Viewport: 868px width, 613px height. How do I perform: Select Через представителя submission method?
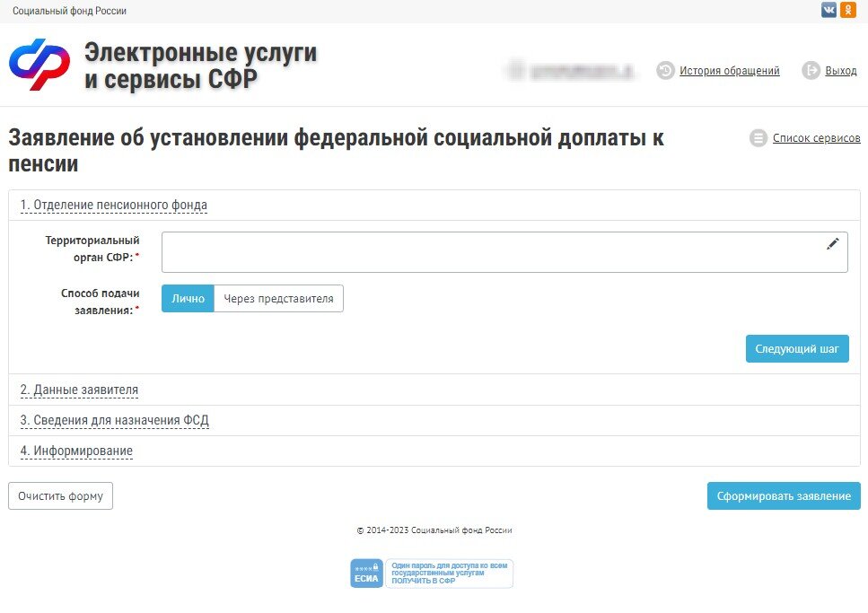point(279,298)
